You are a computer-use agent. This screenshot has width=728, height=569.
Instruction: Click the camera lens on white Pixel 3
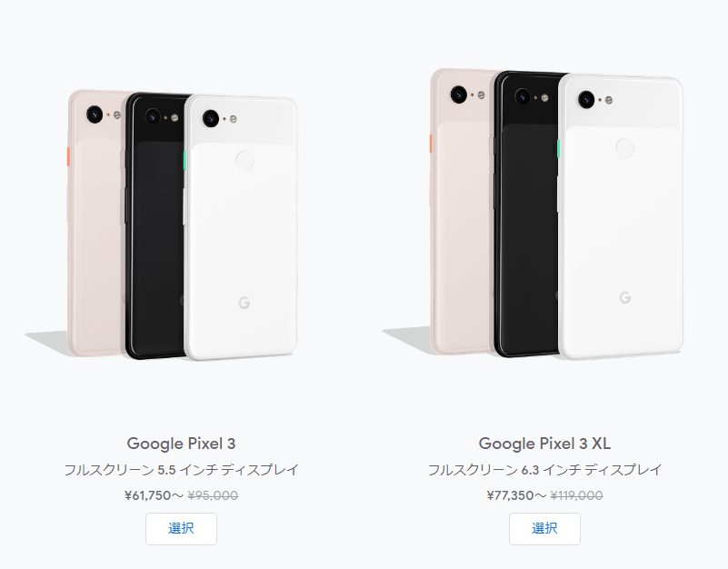(211, 118)
